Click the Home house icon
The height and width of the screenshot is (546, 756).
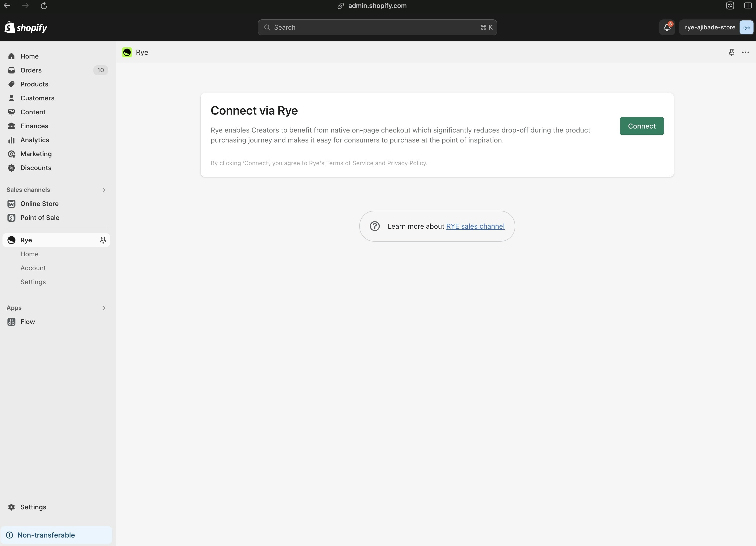(x=11, y=56)
